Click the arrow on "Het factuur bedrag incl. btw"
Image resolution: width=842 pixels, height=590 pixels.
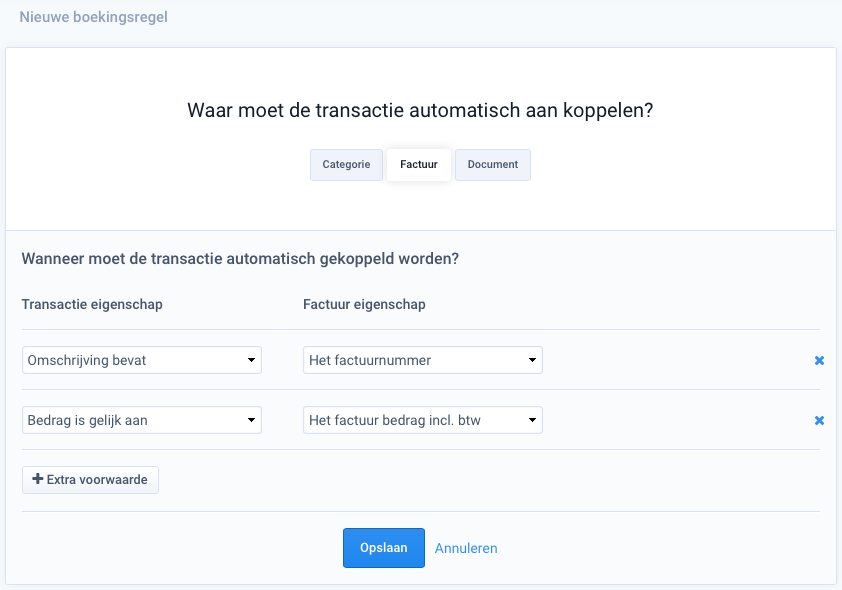point(531,420)
